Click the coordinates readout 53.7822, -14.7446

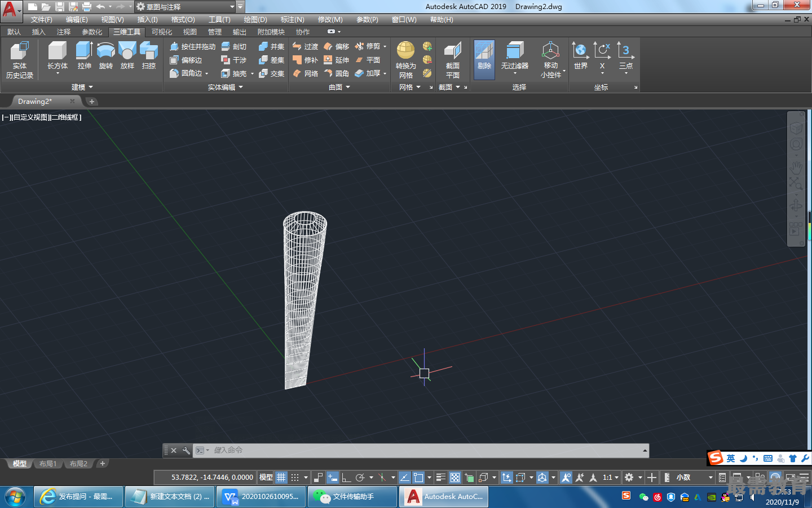(x=212, y=478)
